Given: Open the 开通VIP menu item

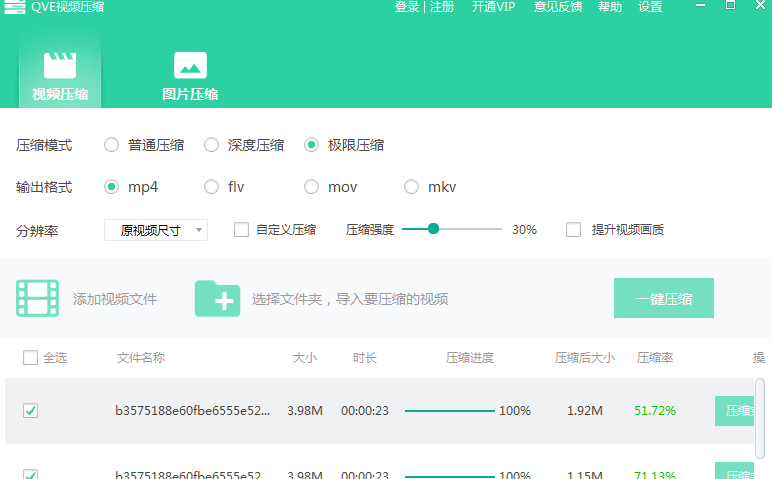Looking at the screenshot, I should (493, 7).
